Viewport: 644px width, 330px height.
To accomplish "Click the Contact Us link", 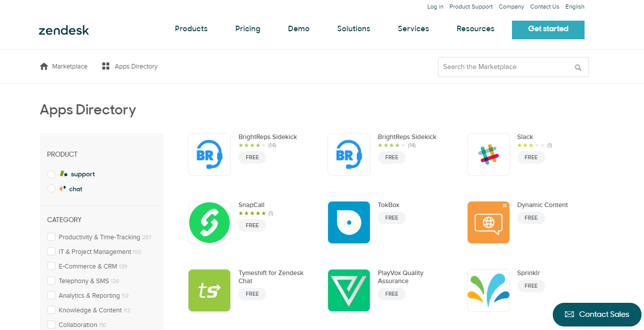I will tap(545, 7).
